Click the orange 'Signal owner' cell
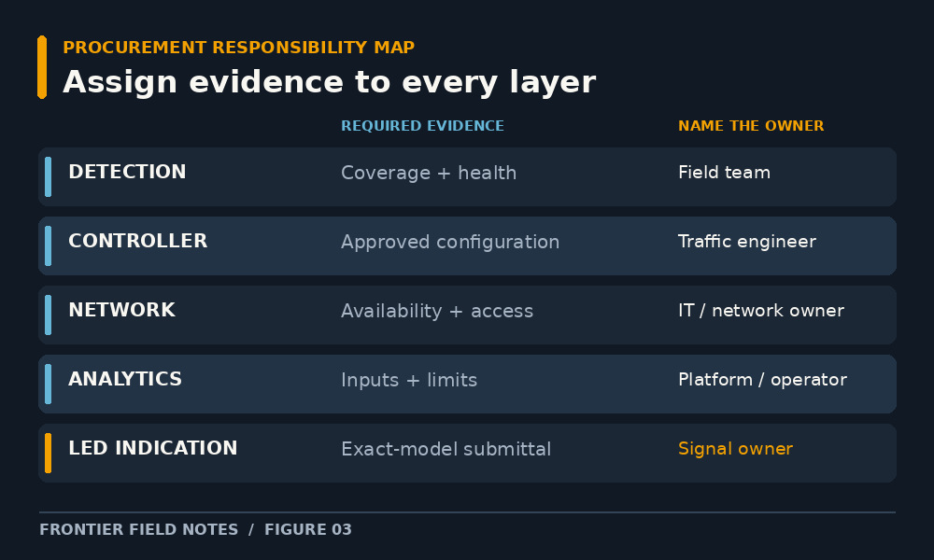The width and height of the screenshot is (934, 560). coord(735,449)
